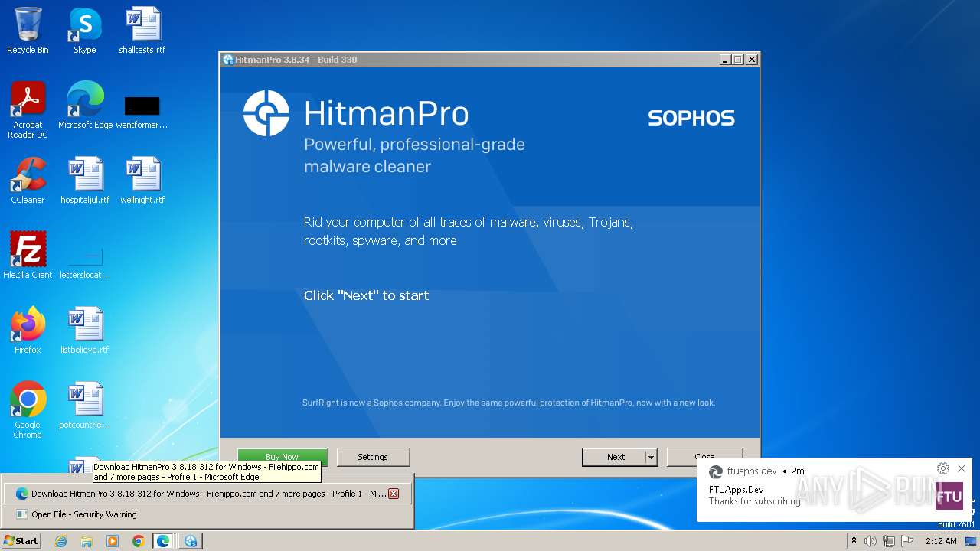Open the Action Center flag icon
This screenshot has width=980, height=551.
907,541
